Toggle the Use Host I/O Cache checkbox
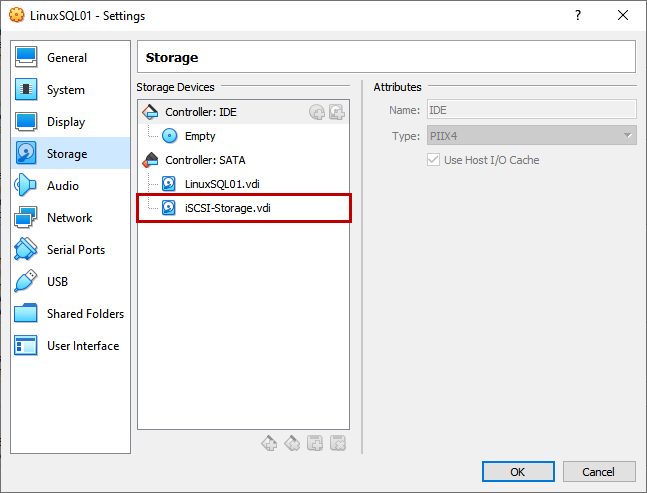 click(x=434, y=160)
